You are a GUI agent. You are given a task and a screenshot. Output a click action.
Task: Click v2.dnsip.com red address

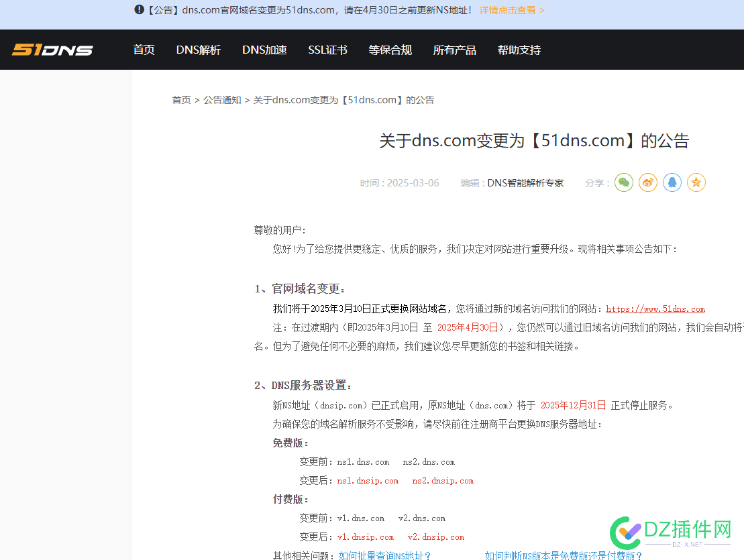tap(435, 537)
